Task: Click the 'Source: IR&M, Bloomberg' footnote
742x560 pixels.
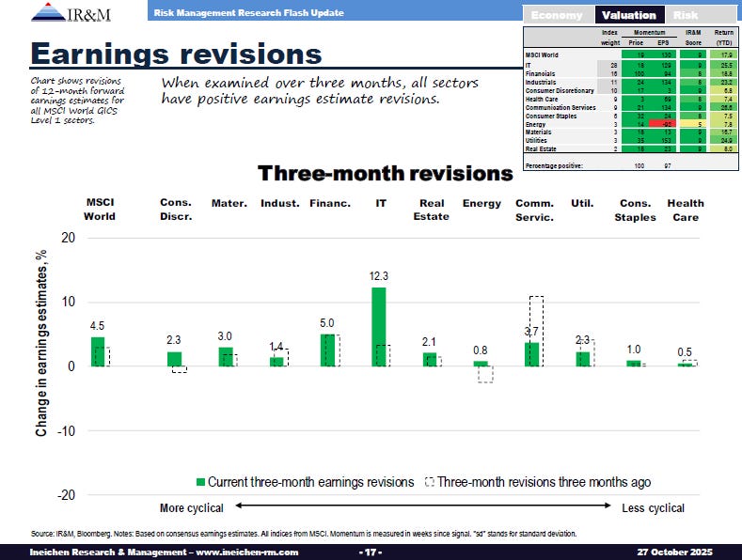Action: (304, 534)
